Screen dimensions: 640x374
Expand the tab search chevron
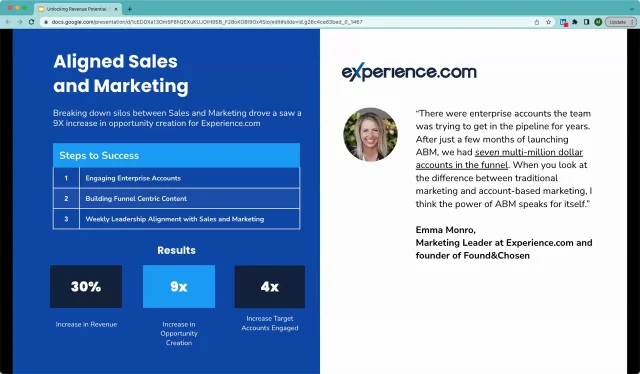(632, 9)
